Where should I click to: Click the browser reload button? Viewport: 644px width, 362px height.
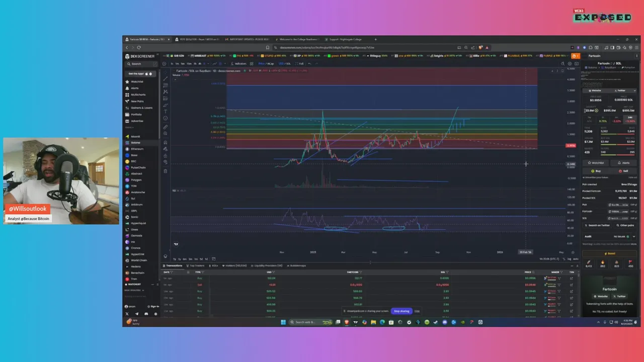[x=139, y=47]
